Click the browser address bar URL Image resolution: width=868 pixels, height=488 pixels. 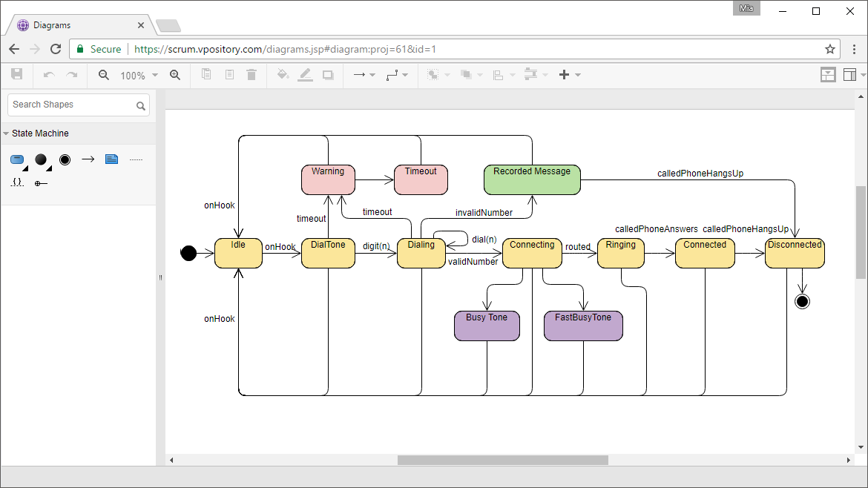click(285, 49)
